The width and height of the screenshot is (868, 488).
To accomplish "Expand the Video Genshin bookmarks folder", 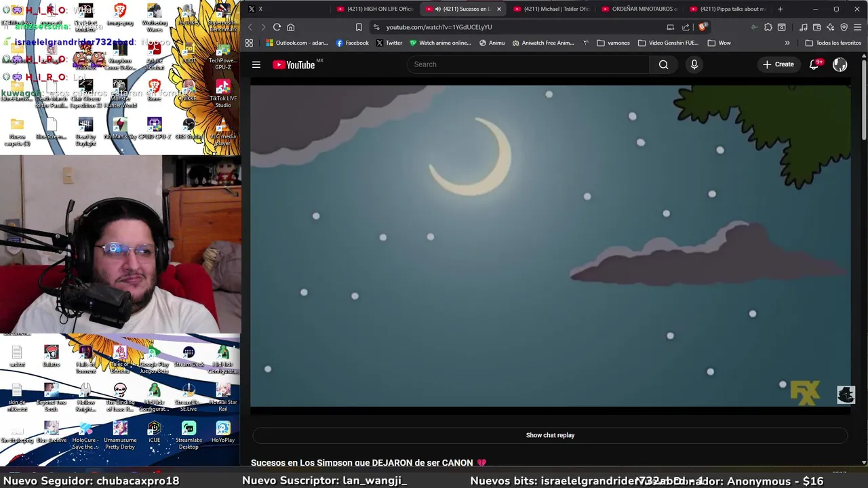I will pos(668,43).
